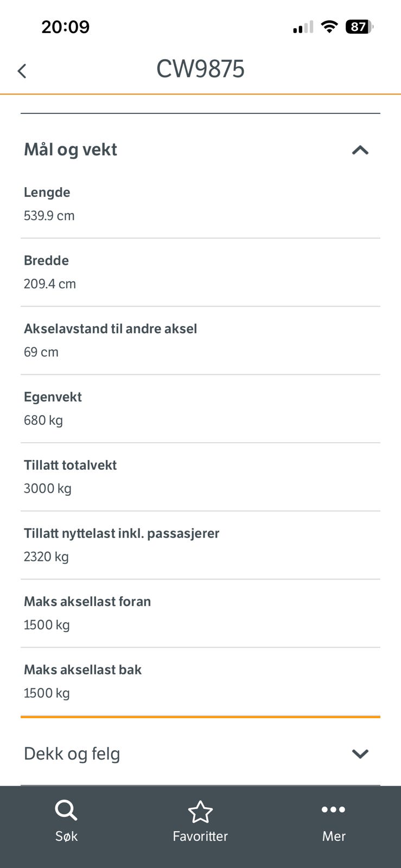401x868 pixels.
Task: Open the Mer tab label
Action: pyautogui.click(x=333, y=836)
